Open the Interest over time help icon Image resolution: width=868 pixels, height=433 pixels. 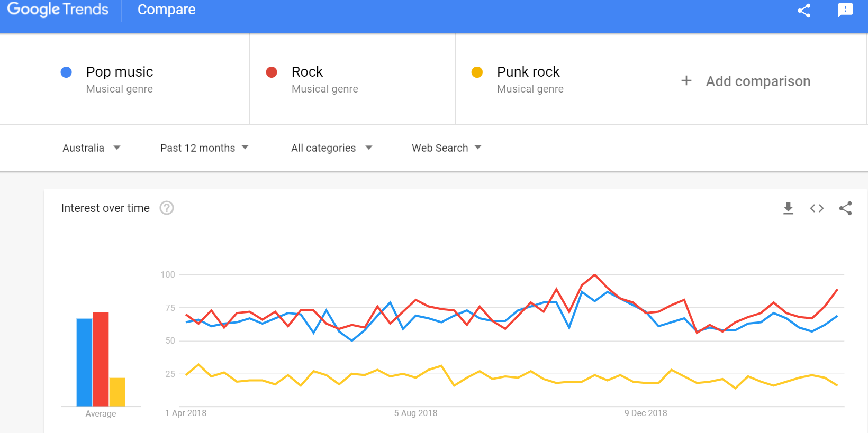click(167, 208)
